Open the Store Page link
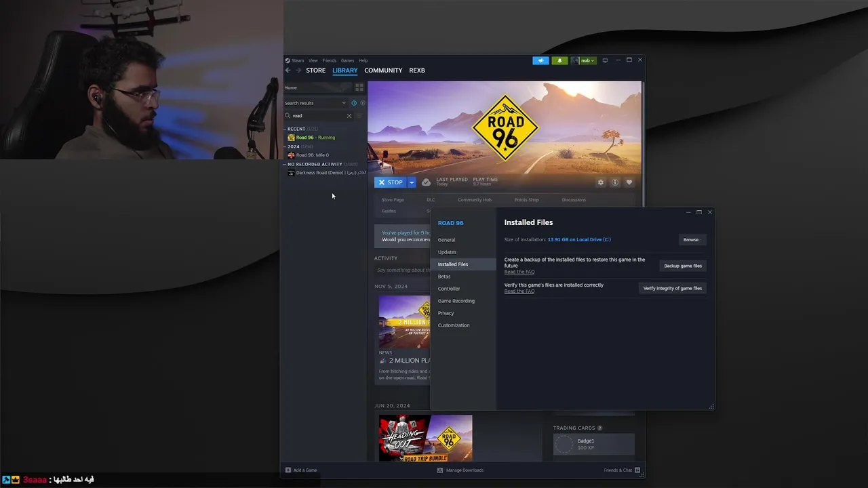 (x=393, y=200)
